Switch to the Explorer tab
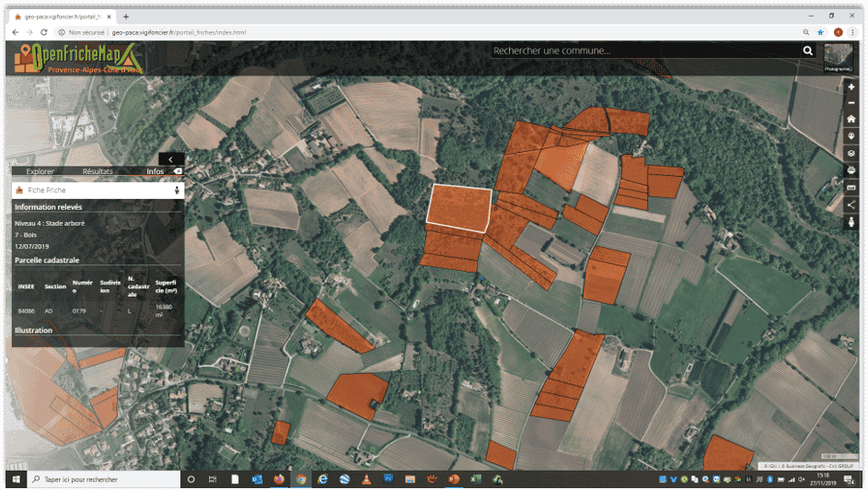This screenshot has width=868, height=490. (x=40, y=171)
